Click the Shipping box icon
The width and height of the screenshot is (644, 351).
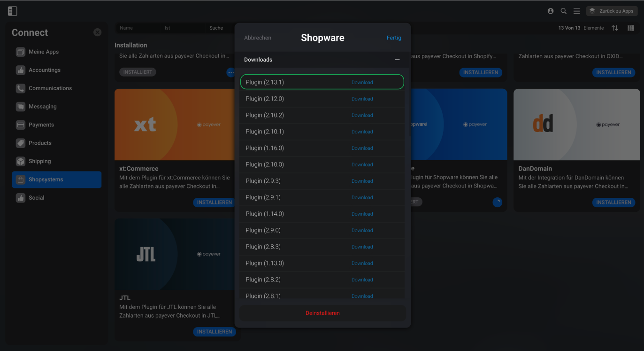tap(20, 161)
